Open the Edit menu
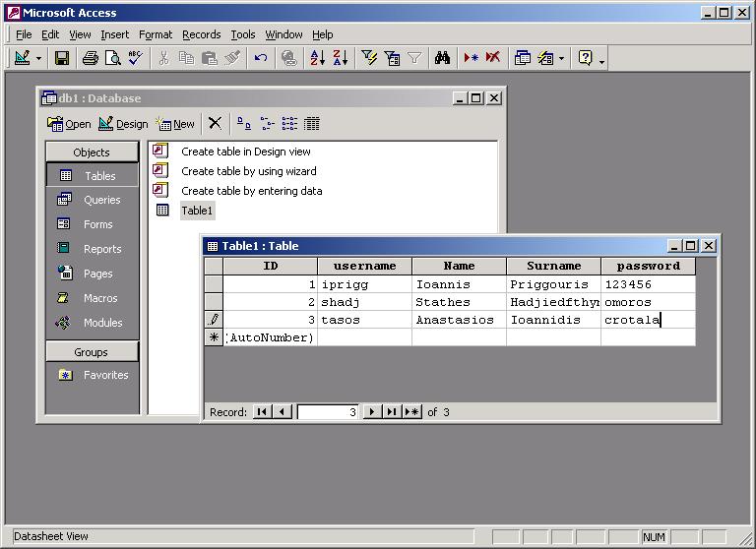The width and height of the screenshot is (756, 549). pos(50,34)
